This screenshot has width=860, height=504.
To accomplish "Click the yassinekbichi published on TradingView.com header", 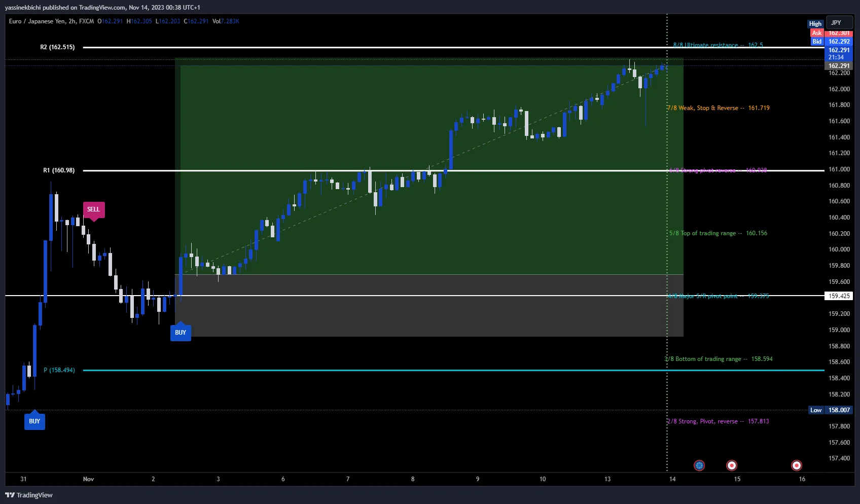I will [102, 8].
